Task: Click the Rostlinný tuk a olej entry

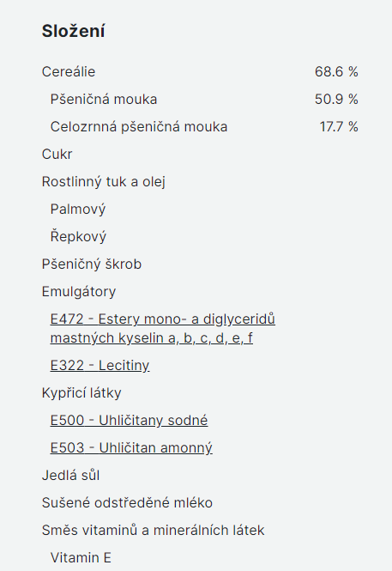Action: point(103,182)
